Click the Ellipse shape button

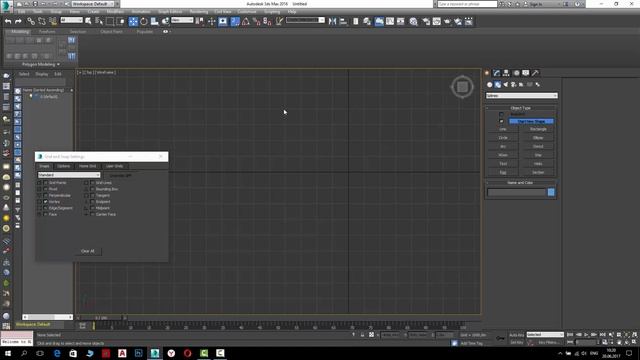click(x=538, y=138)
